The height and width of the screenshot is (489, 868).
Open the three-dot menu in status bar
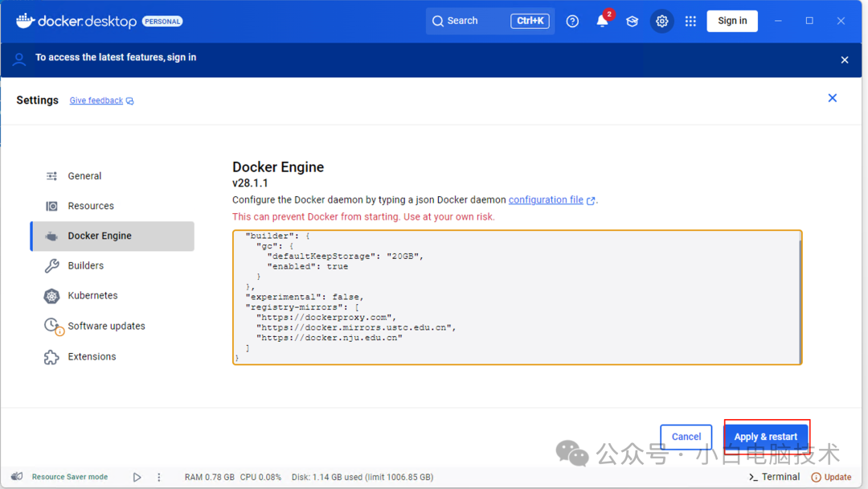point(159,477)
